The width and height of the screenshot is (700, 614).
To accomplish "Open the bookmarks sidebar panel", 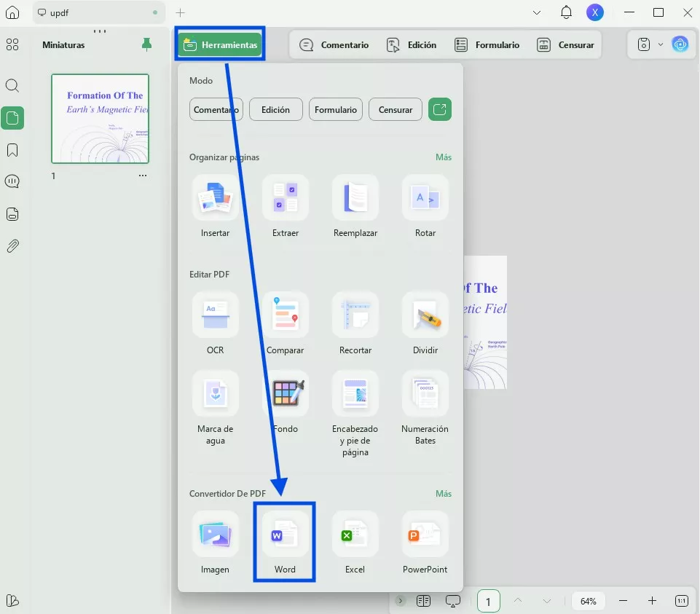I will 12,150.
